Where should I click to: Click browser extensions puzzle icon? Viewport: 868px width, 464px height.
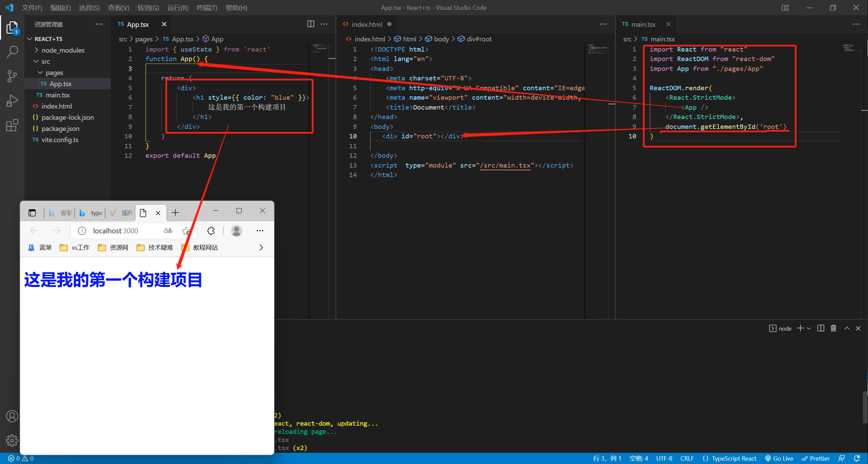tap(211, 231)
